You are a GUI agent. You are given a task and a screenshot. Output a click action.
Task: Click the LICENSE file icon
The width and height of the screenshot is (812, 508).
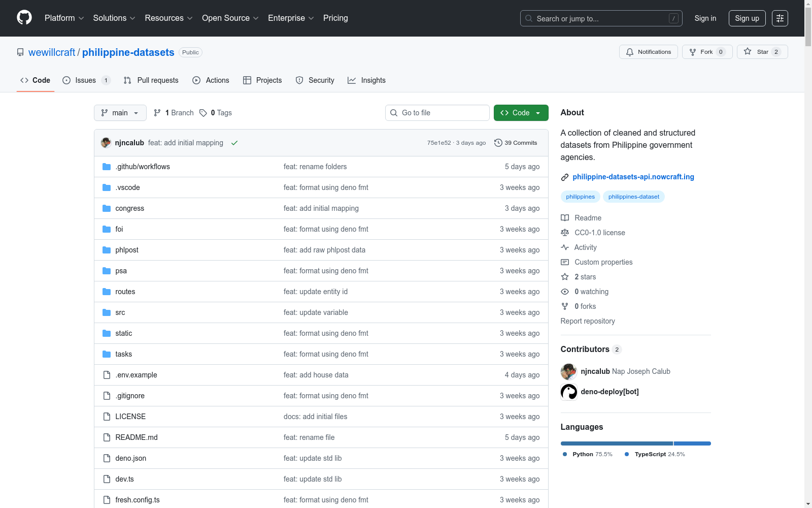(x=107, y=417)
